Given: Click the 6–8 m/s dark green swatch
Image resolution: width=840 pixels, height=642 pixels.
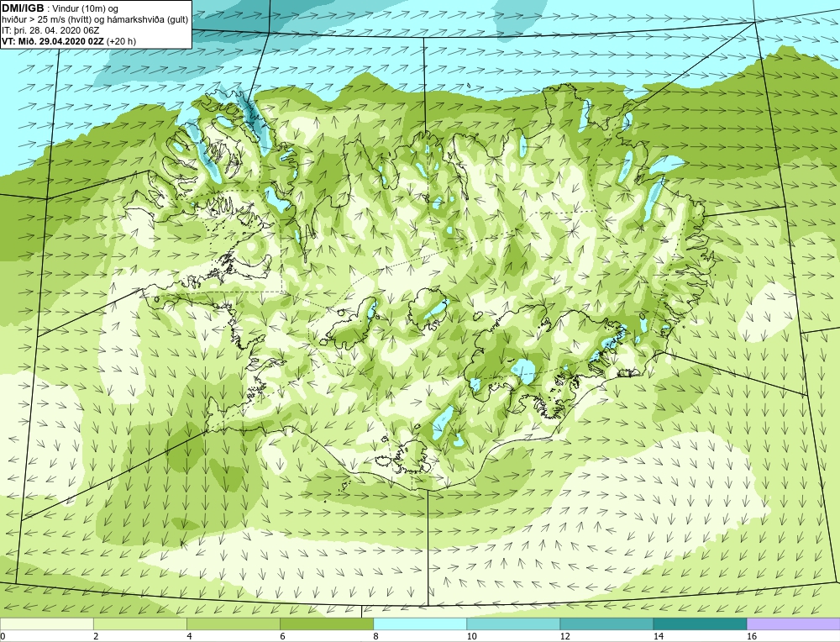Looking at the screenshot, I should (326, 624).
